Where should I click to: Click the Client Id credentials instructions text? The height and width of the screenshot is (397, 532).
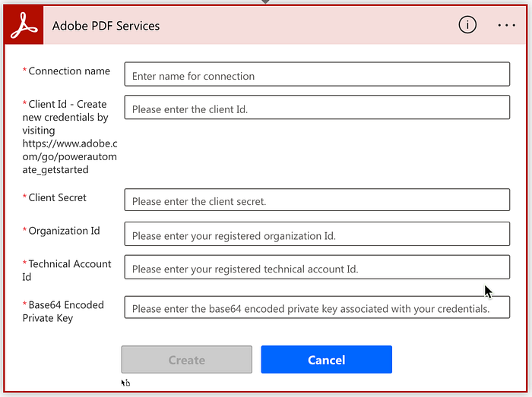[x=70, y=137]
